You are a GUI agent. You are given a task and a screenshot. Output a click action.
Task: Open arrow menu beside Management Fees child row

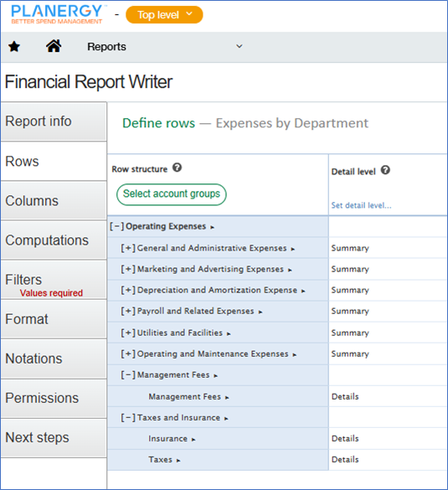coord(227,398)
